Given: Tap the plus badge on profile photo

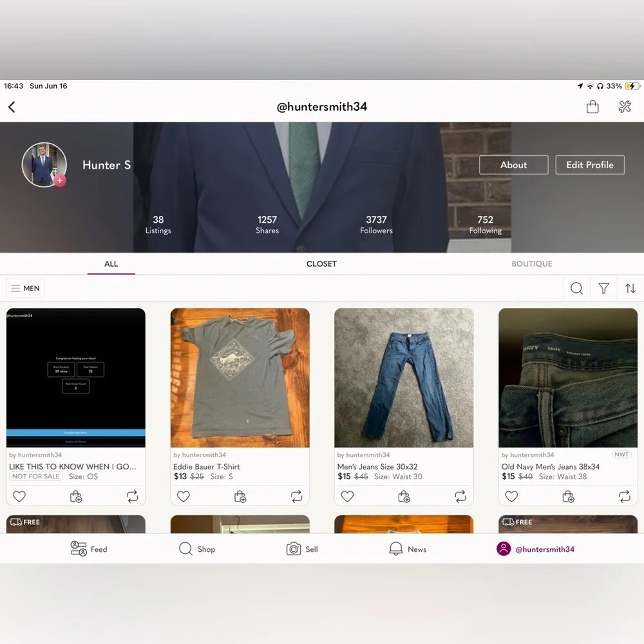Looking at the screenshot, I should click(x=60, y=180).
